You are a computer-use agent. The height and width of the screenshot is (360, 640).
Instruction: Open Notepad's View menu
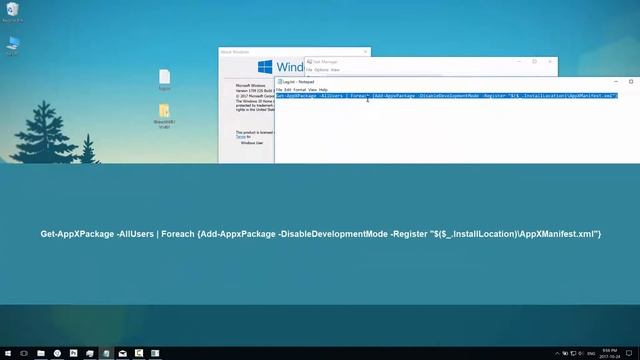[312, 90]
